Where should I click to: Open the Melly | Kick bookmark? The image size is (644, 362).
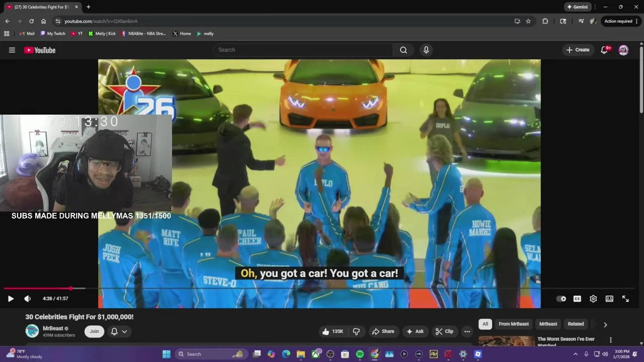point(102,34)
